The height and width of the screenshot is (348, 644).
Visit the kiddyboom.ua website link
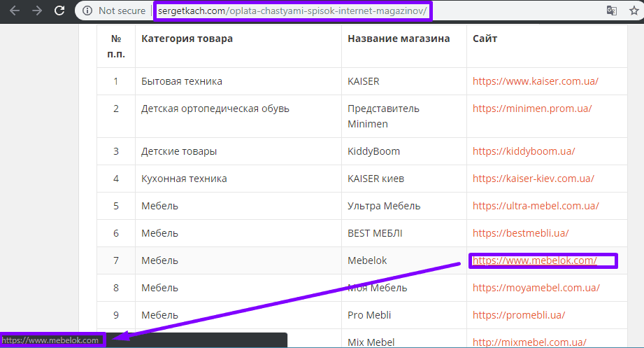[524, 151]
